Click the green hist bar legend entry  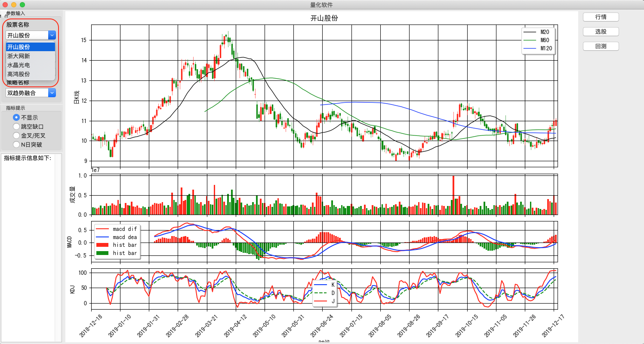pyautogui.click(x=117, y=253)
